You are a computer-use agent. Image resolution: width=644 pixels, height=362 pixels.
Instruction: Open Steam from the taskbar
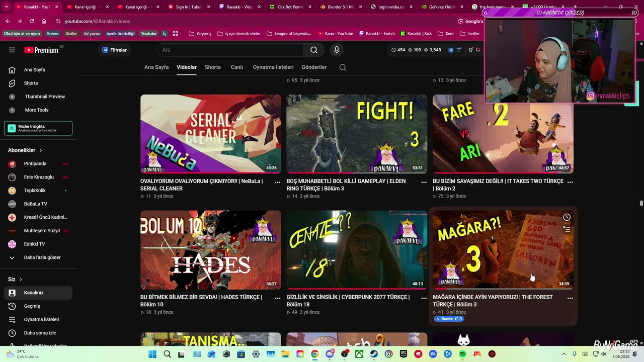pos(374,354)
